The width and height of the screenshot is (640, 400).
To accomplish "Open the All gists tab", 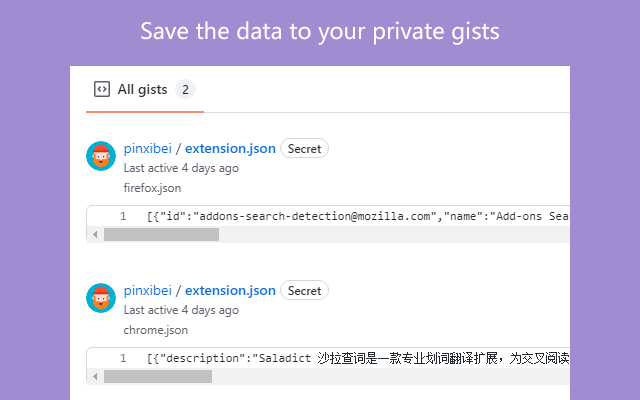I will (x=144, y=89).
